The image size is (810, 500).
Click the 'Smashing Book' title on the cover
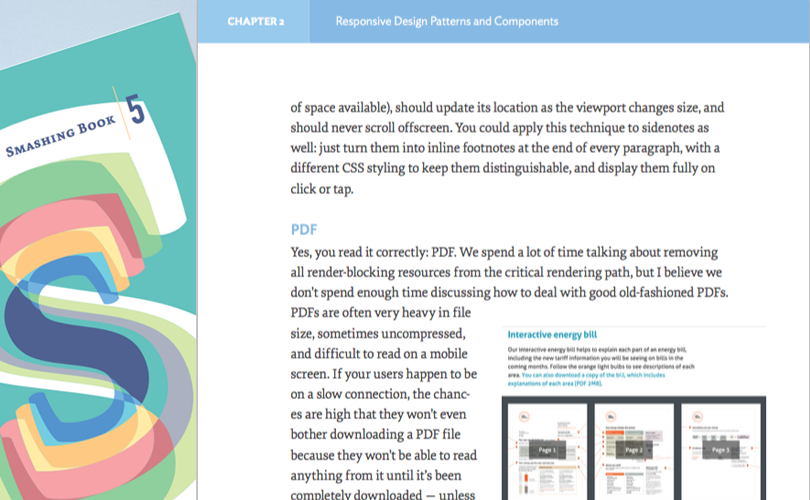click(x=60, y=136)
